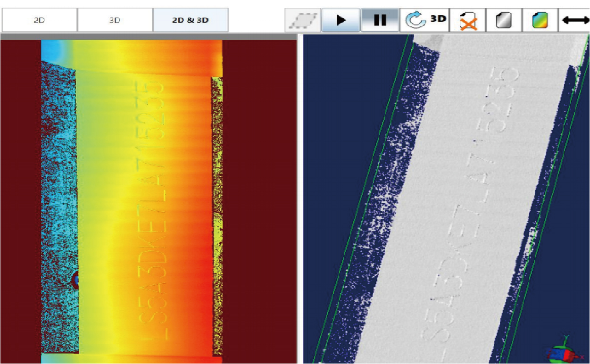590x364 pixels.
Task: Click the divider between 2D and 3D panes
Action: [299, 198]
